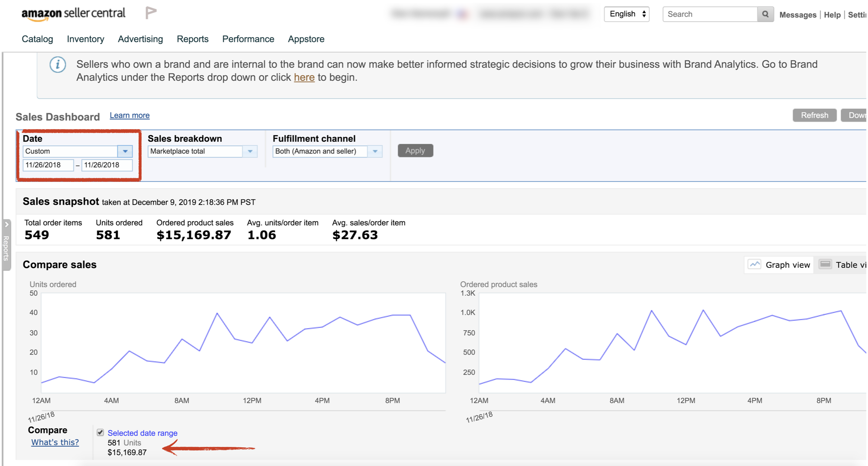
Task: Click the Total order items value 549
Action: click(37, 235)
